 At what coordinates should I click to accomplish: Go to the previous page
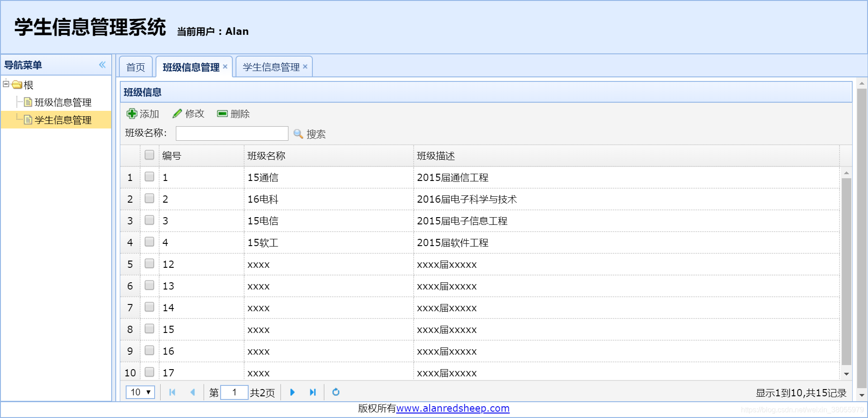193,392
